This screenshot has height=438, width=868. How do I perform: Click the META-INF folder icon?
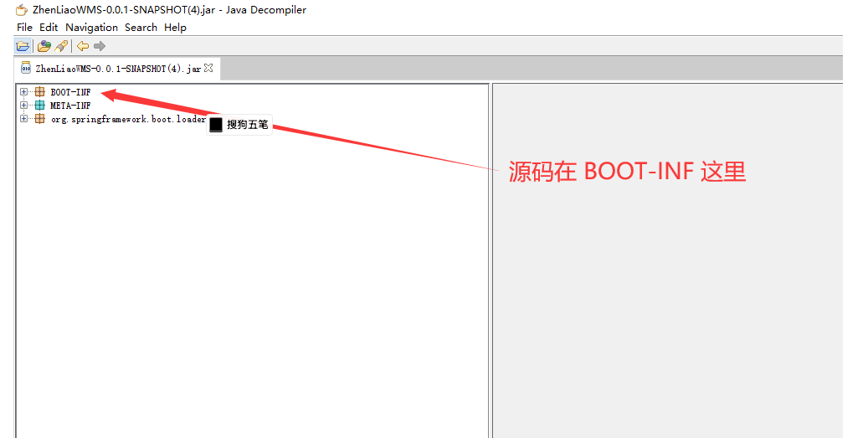point(40,106)
